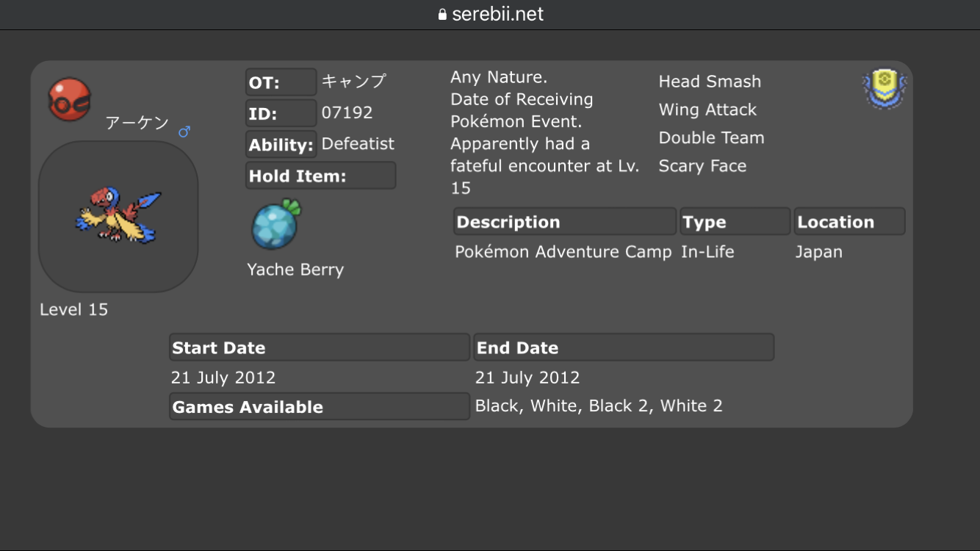Click the Archen sprite image
Image resolution: width=980 pixels, height=551 pixels.
click(x=118, y=216)
